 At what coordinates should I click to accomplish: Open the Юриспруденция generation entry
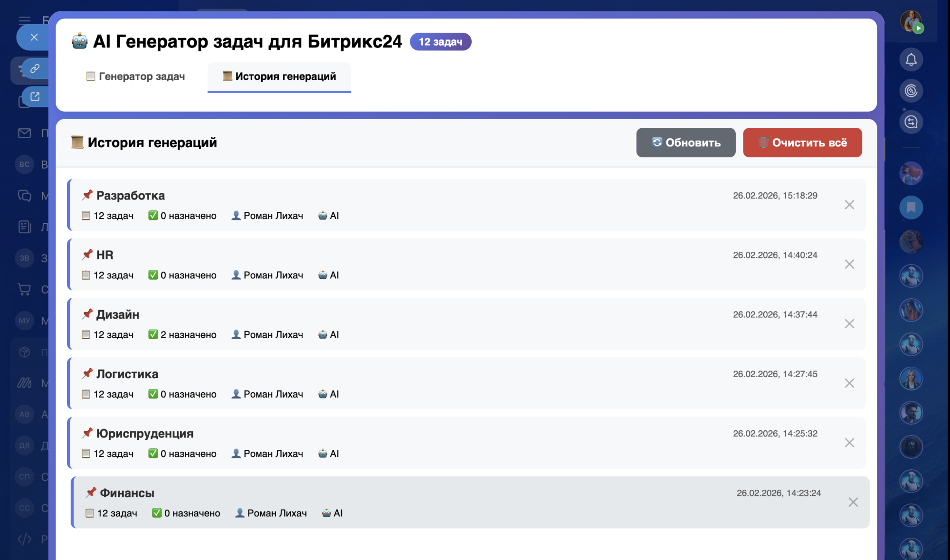point(466,443)
